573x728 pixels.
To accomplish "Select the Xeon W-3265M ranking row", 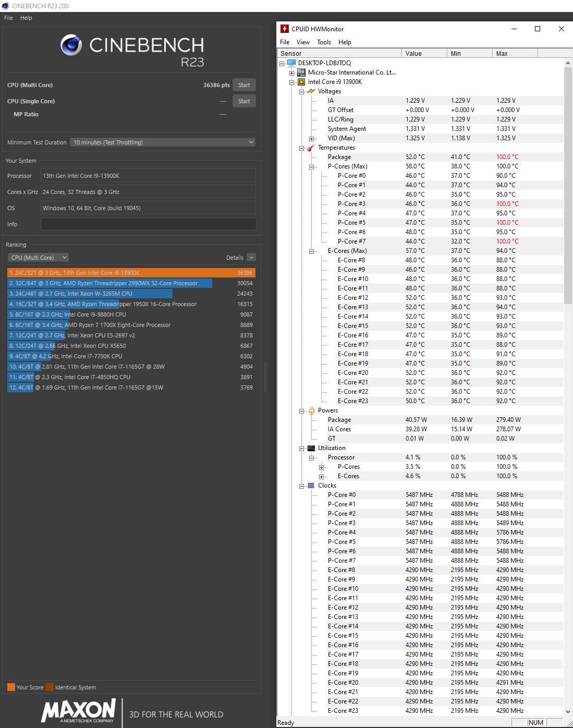I will (x=131, y=294).
